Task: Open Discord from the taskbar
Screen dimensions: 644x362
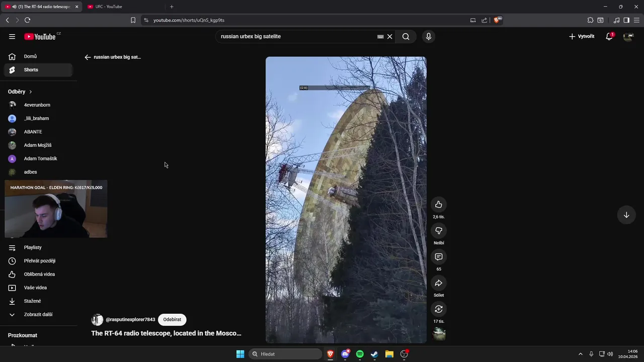Action: tap(345, 354)
